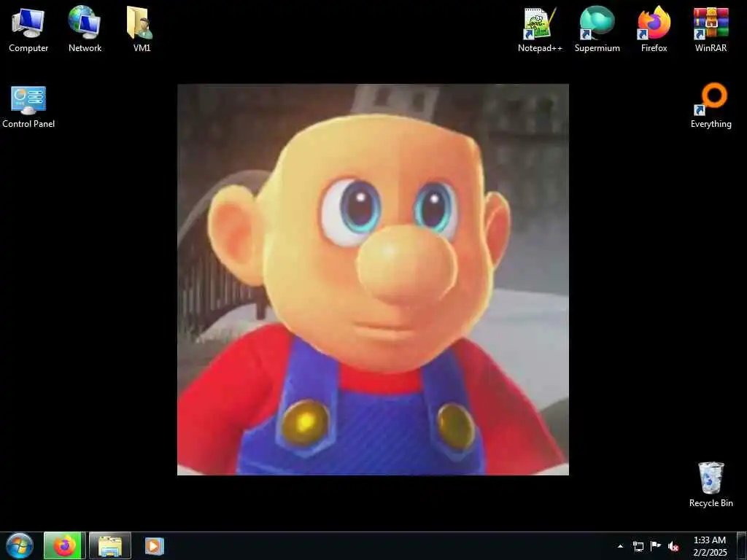747x560 pixels.
Task: Open the Windows Start menu orb
Action: [20, 545]
